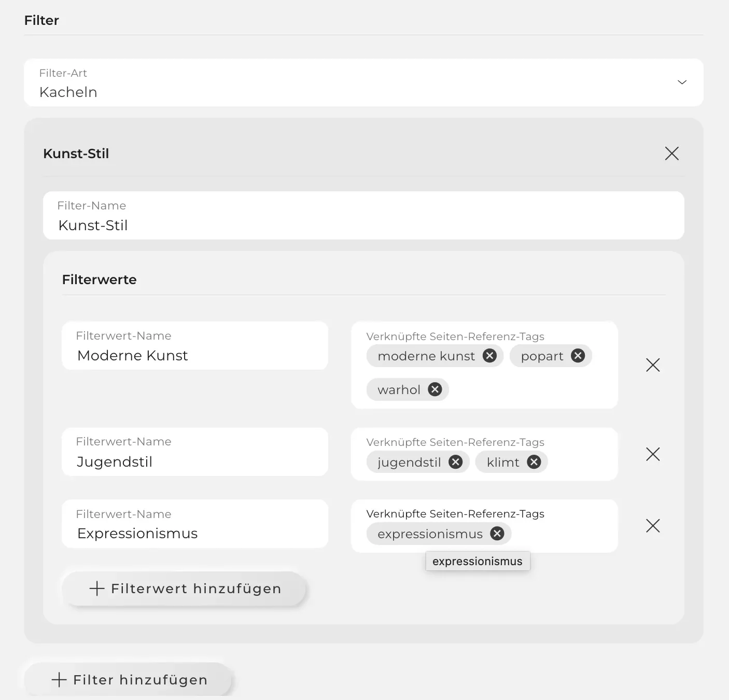The image size is (729, 700).
Task: Delete the Moderne Kunst filter value row
Action: click(x=653, y=365)
